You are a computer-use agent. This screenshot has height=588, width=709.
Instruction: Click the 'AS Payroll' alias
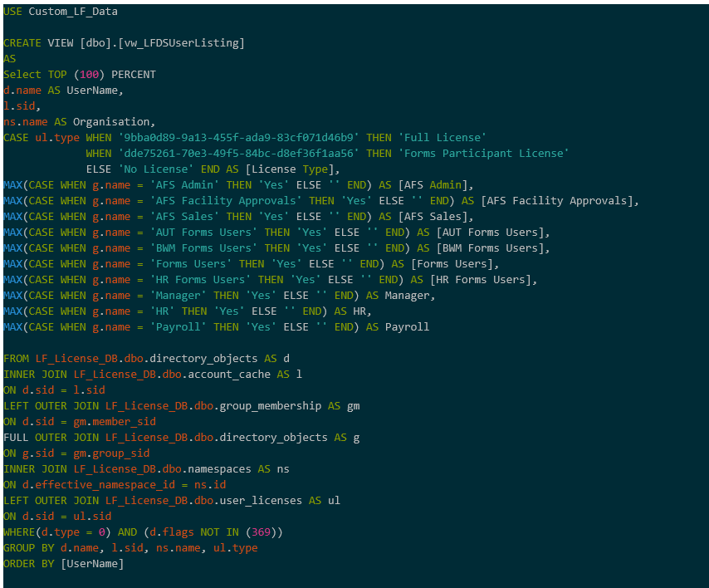[398, 327]
